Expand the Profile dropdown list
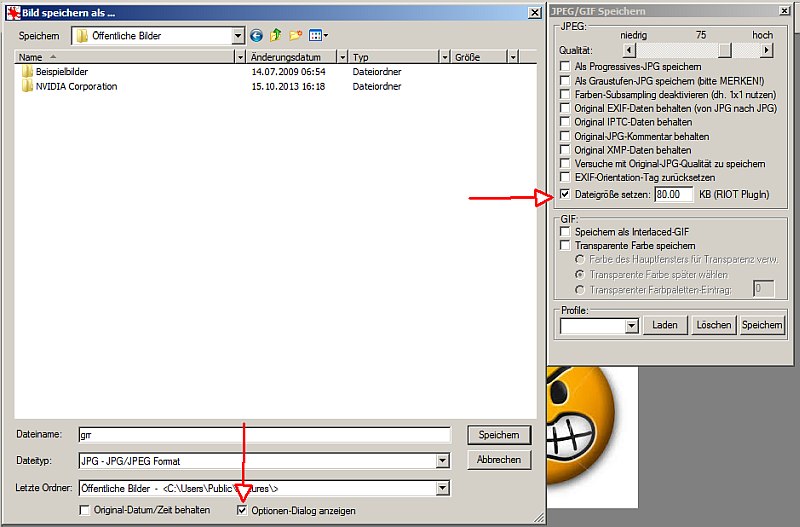800x527 pixels. pos(631,326)
